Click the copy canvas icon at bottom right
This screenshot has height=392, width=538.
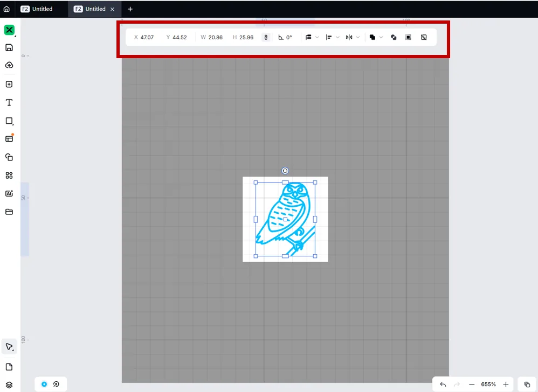[527, 384]
